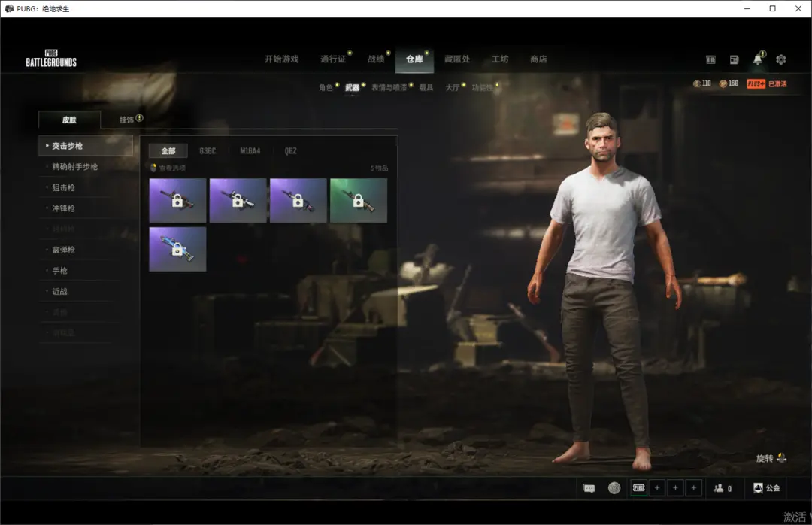Image resolution: width=812 pixels, height=525 pixels.
Task: Click the 查看选项 label
Action: click(x=172, y=168)
